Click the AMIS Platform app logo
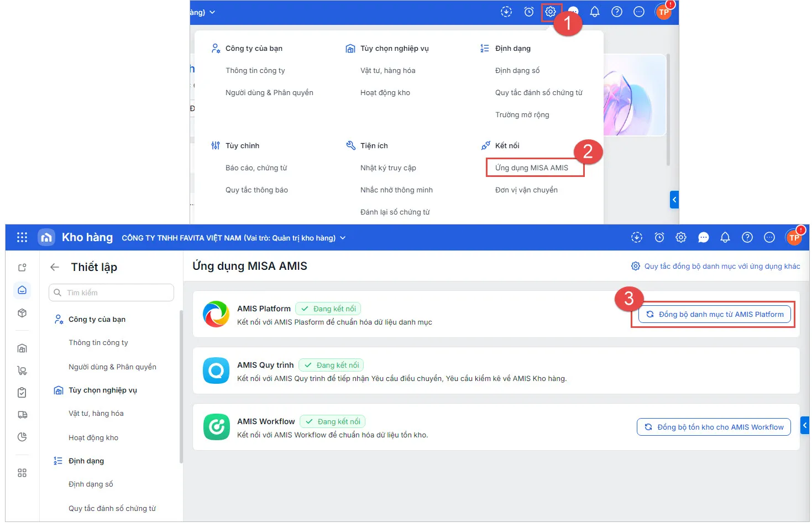The width and height of the screenshot is (812, 527). [x=216, y=314]
